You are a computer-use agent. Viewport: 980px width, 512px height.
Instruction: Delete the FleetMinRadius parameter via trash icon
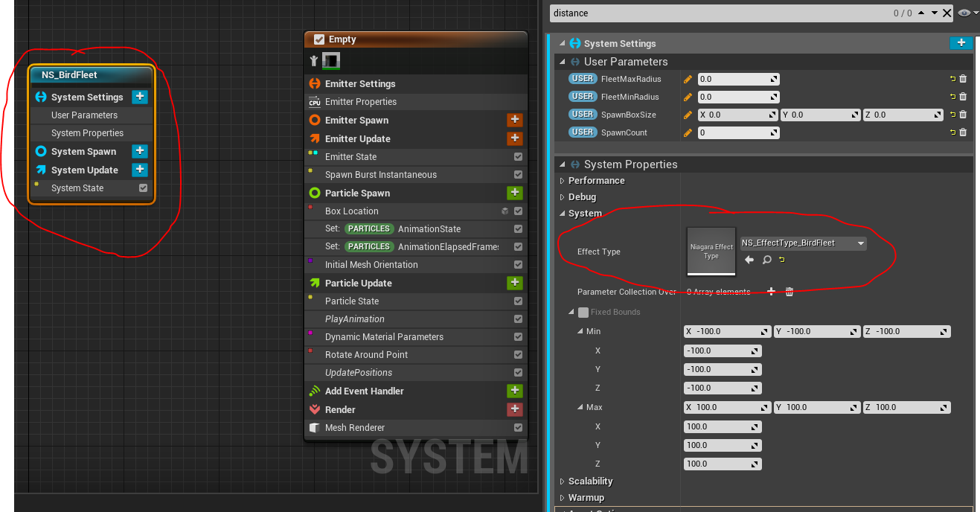(963, 97)
